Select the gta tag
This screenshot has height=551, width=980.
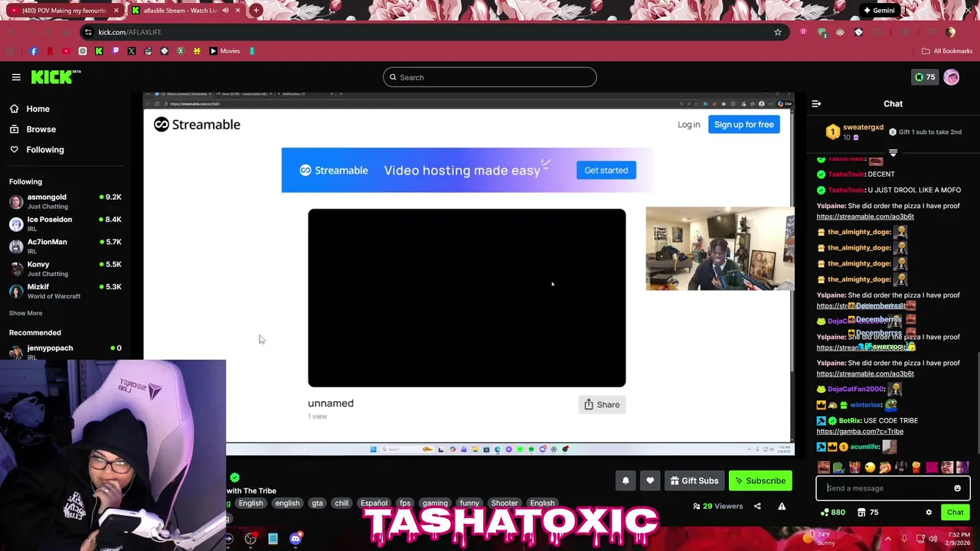(317, 504)
